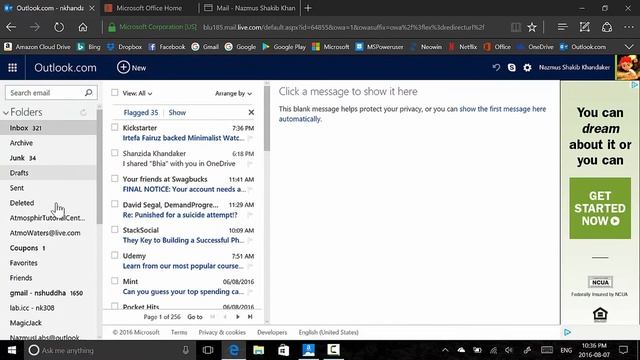Check the StackSocial message checkbox
640x360 pixels.
115,230
